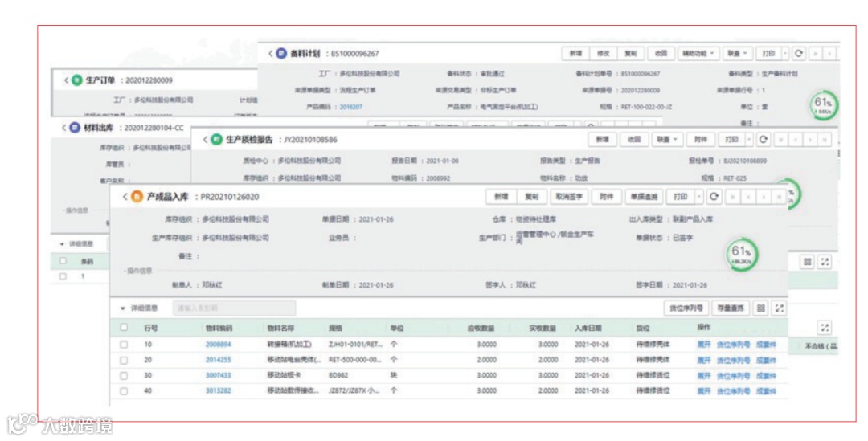Go back from 生产订单 window arrow
Viewport: 868px width, 441px height.
pyautogui.click(x=66, y=80)
